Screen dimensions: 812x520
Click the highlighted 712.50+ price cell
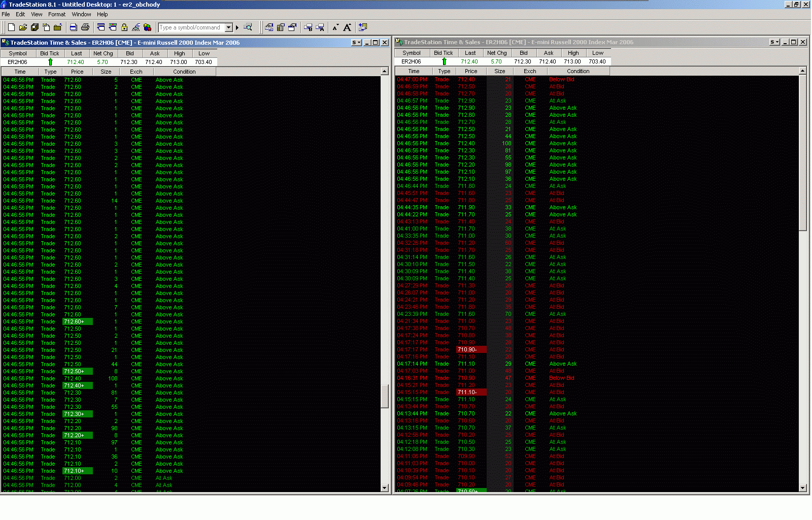point(78,371)
